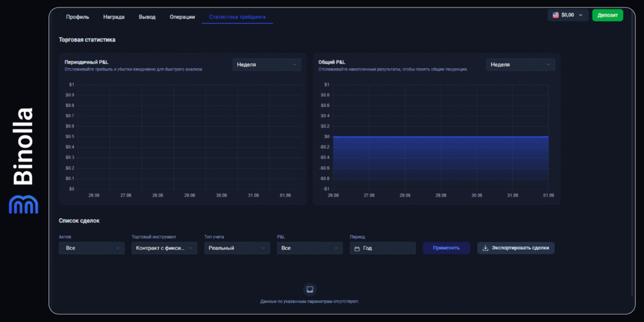Open the Награда tab
This screenshot has width=644, height=322.
114,16
